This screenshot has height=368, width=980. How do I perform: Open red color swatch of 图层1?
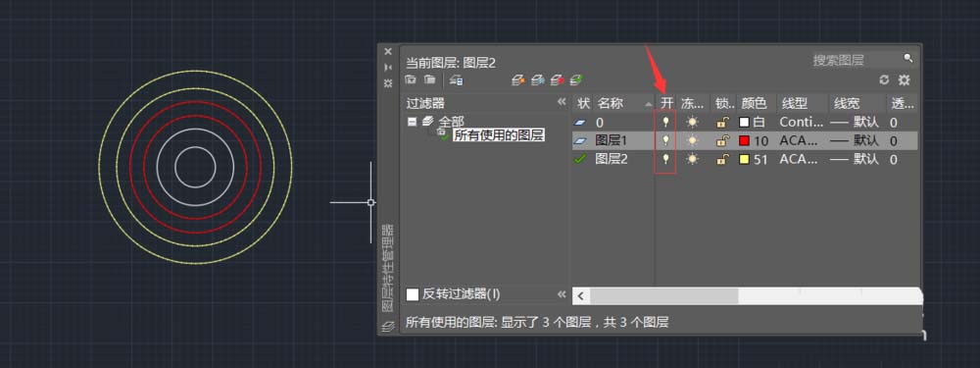click(745, 140)
